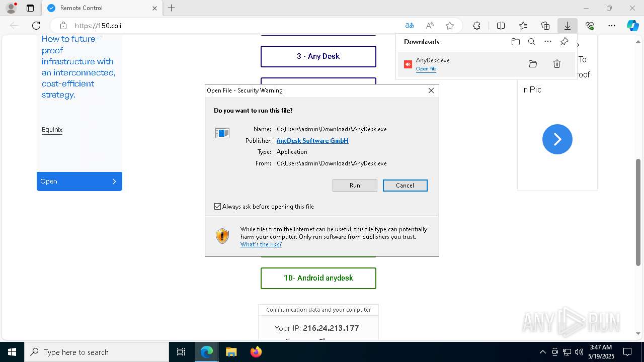The height and width of the screenshot is (362, 644).
Task: Open AnyDesk Software GmbH publisher link
Action: click(312, 141)
